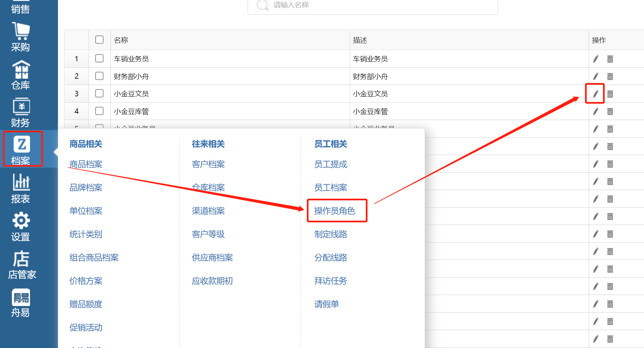
Task: Toggle the select-all checkbox in header
Action: (99, 40)
